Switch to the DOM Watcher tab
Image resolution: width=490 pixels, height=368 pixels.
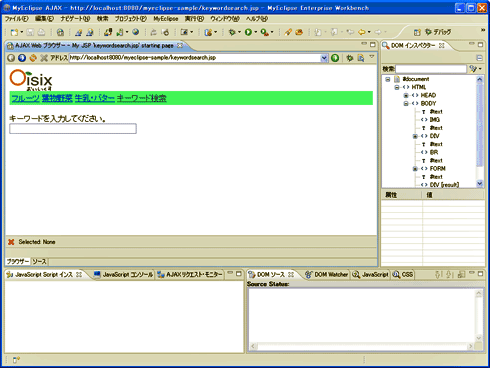(x=326, y=275)
